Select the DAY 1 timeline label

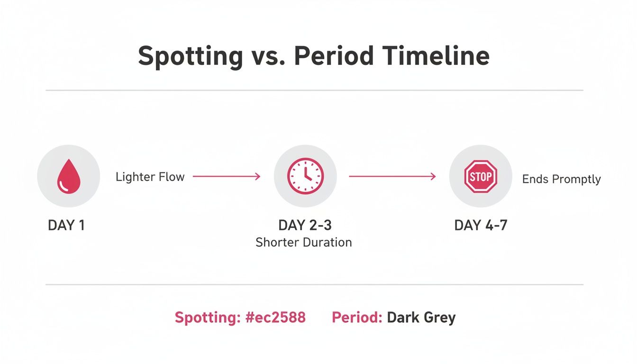[x=66, y=225]
